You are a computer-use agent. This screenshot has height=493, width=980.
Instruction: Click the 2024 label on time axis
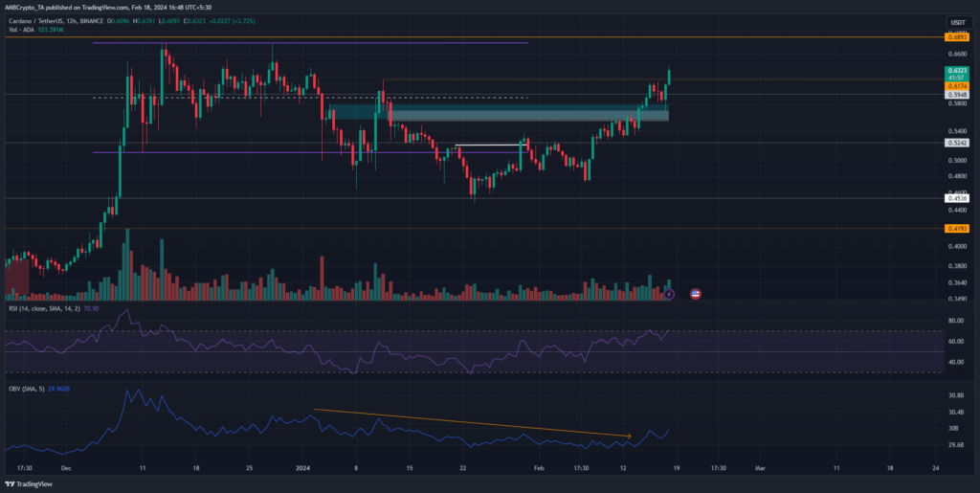click(x=302, y=469)
